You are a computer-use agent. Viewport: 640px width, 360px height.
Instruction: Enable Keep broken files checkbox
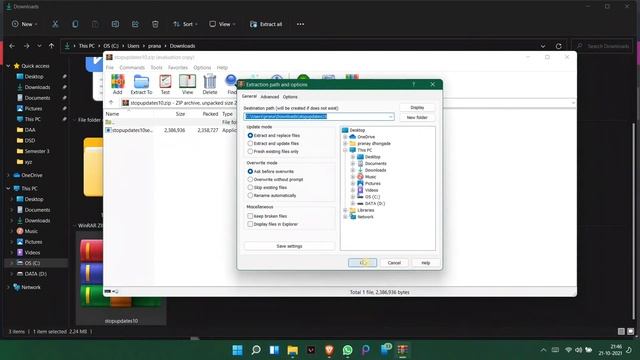tap(250, 216)
